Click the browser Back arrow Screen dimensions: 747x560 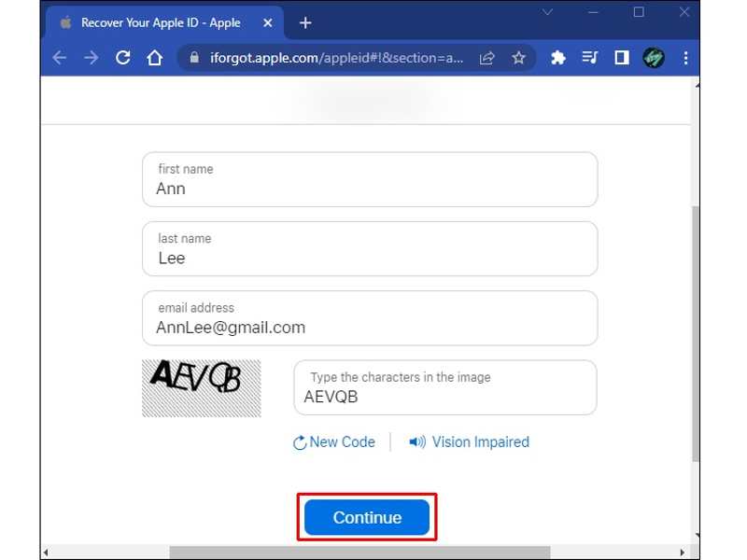[60, 58]
